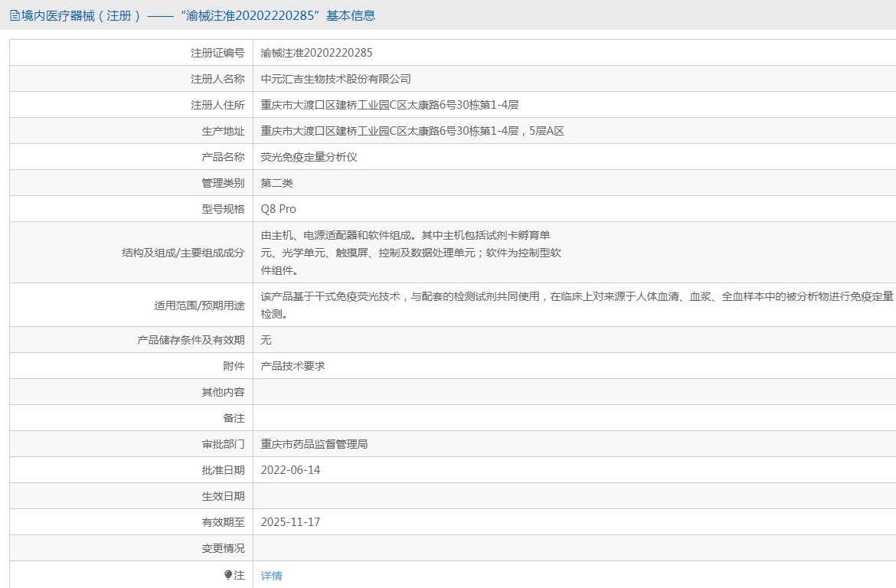Image resolution: width=896 pixels, height=588 pixels.
Task: Click the 注册证编号 row label
Action: tap(217, 53)
